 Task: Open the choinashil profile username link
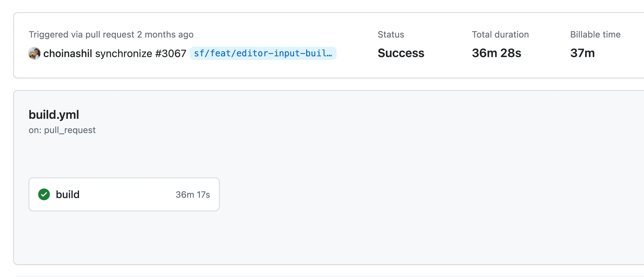click(x=68, y=53)
